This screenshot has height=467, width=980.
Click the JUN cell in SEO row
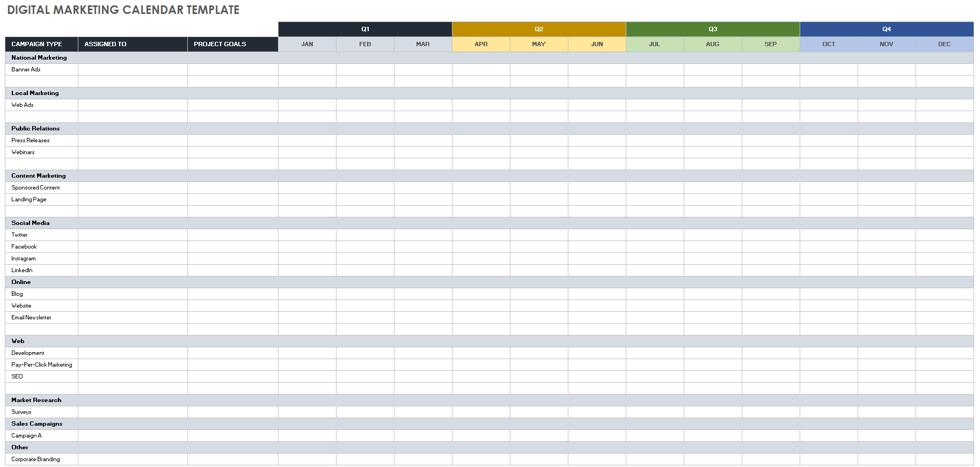coord(597,376)
